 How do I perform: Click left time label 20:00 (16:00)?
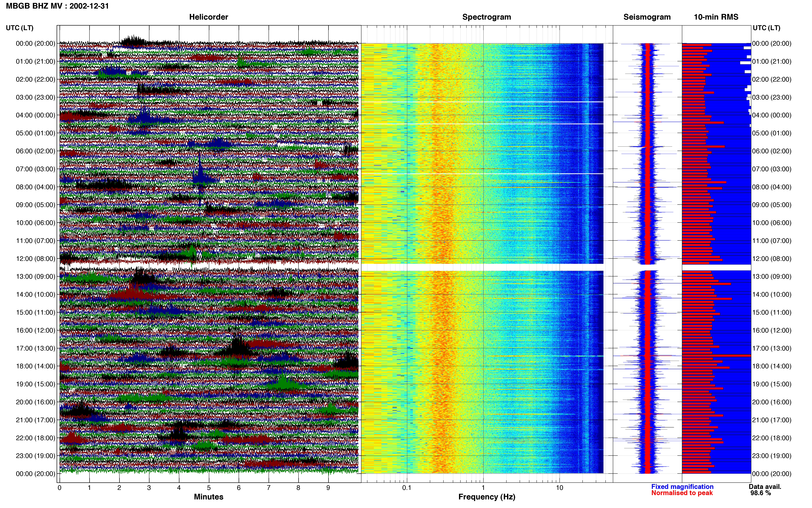36,402
